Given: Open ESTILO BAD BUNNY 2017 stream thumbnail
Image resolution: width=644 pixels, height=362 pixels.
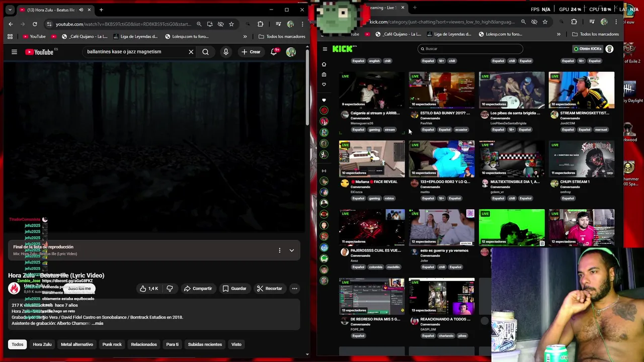Looking at the screenshot, I should click(x=442, y=90).
